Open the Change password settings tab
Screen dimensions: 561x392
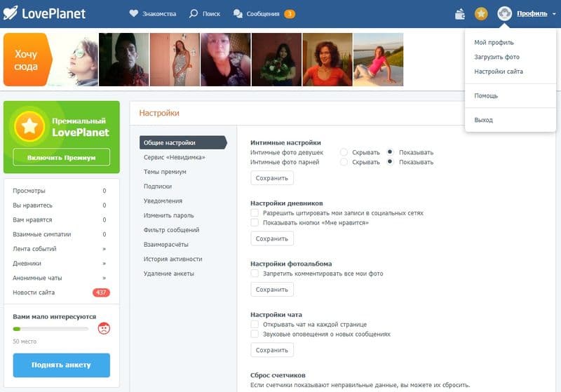[x=168, y=215]
